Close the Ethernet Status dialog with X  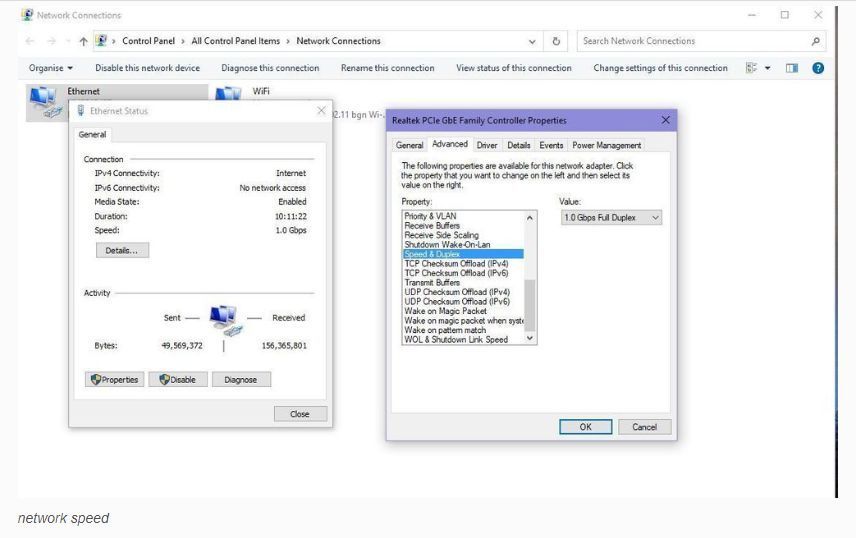(321, 111)
